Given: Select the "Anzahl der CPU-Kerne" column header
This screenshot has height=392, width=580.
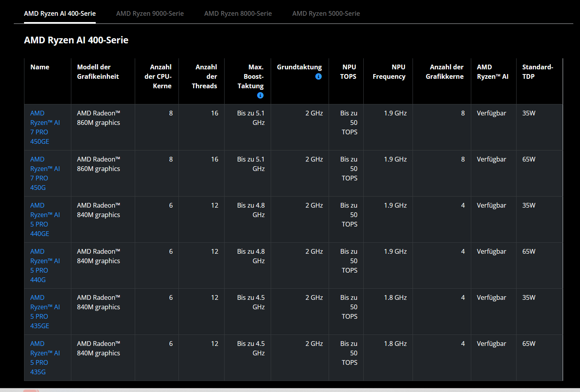Looking at the screenshot, I should pos(158,76).
